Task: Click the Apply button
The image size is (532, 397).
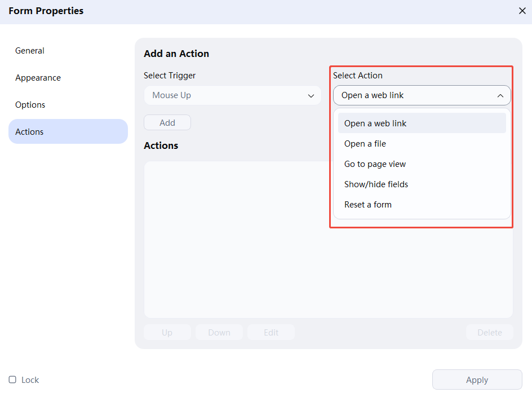Action: pos(477,380)
